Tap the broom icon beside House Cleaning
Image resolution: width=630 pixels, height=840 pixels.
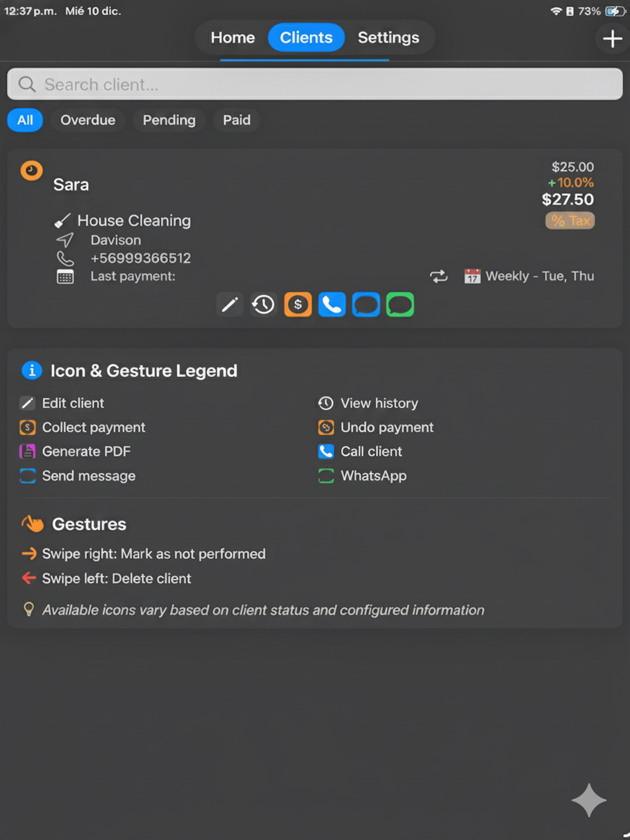(62, 220)
